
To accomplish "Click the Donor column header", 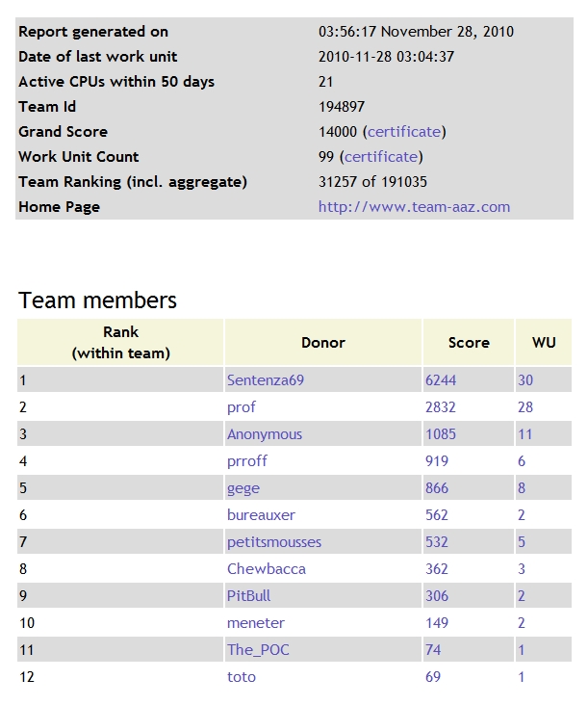I will point(323,342).
